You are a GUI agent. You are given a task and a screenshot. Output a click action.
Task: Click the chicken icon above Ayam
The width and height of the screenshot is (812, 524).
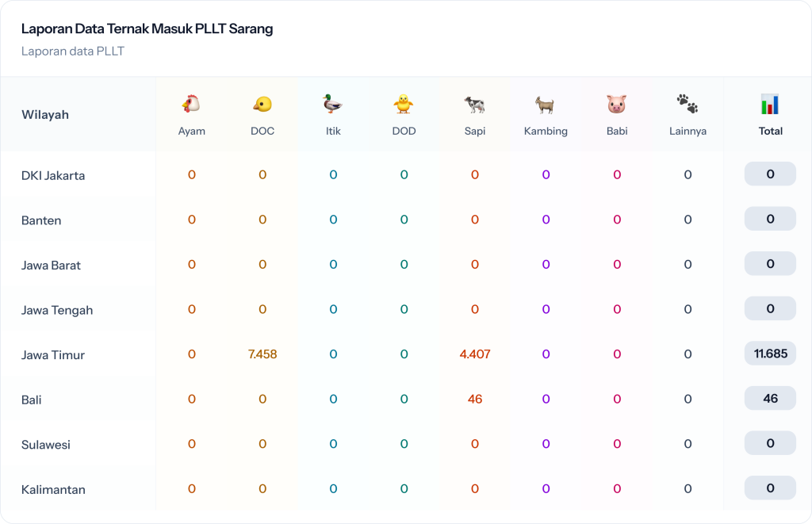(191, 104)
